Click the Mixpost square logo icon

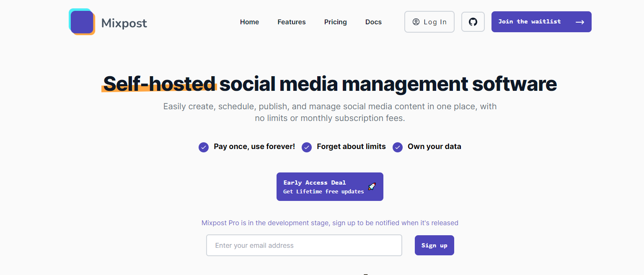(x=82, y=22)
